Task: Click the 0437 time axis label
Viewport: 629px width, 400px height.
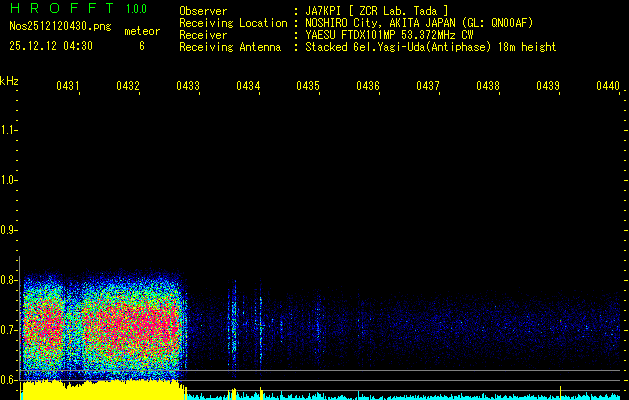Action: tap(428, 87)
